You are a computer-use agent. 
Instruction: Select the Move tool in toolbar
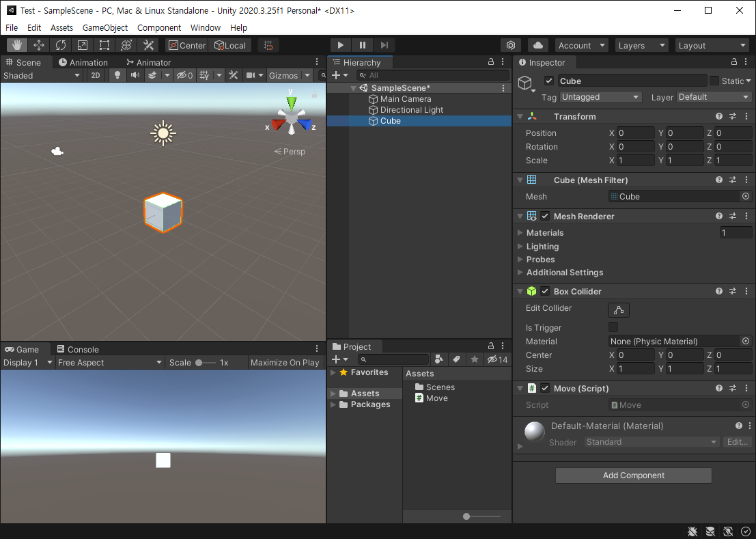39,45
